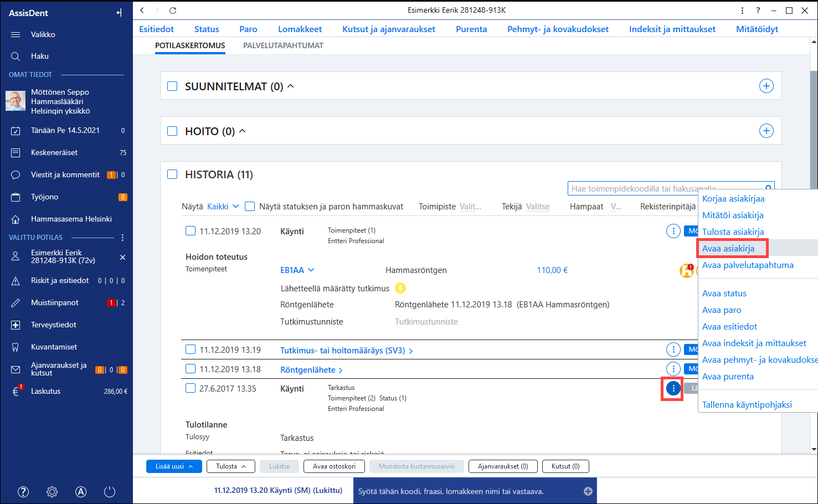Open the Haku search icon in sidebar
Viewport: 818px width, 504px height.
pos(16,56)
